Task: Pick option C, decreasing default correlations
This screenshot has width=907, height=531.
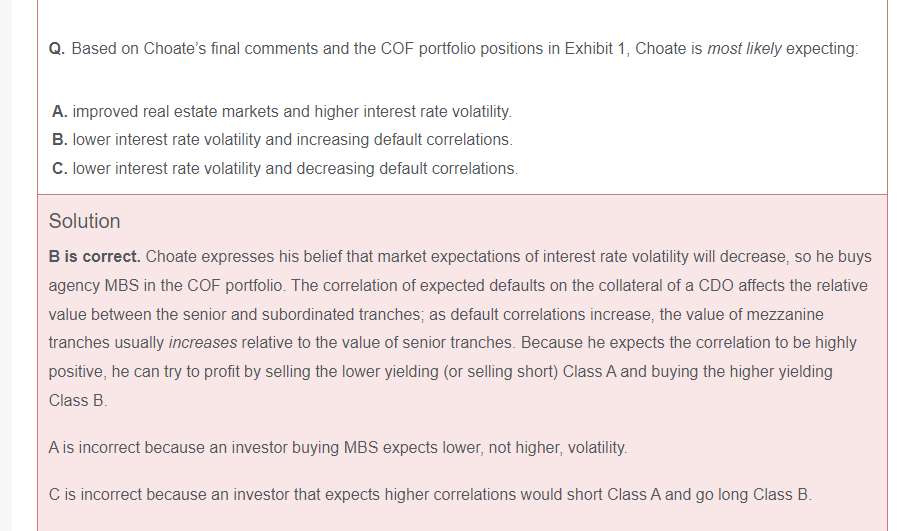Action: [294, 168]
